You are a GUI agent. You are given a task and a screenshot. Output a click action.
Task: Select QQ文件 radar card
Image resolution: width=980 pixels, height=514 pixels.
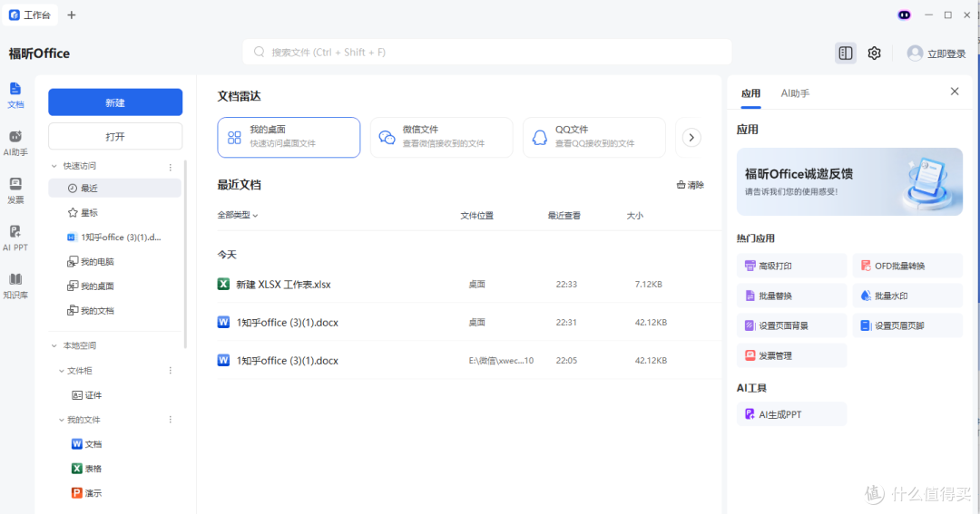tap(593, 138)
